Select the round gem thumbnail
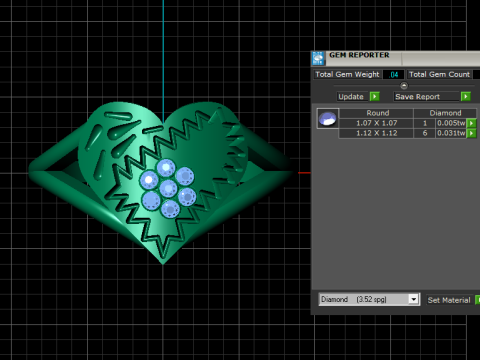This screenshot has width=480, height=360. [x=328, y=118]
